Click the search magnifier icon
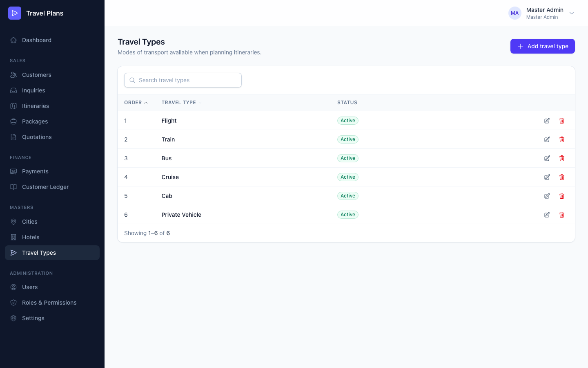Image resolution: width=588 pixels, height=368 pixels. click(x=132, y=80)
